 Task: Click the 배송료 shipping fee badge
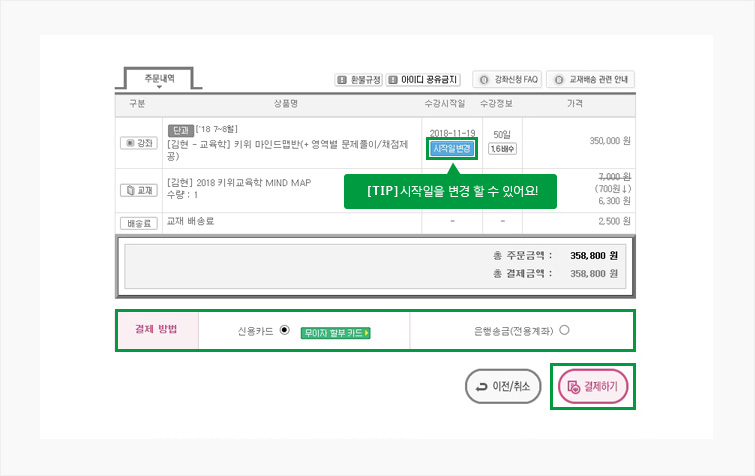pyautogui.click(x=138, y=222)
